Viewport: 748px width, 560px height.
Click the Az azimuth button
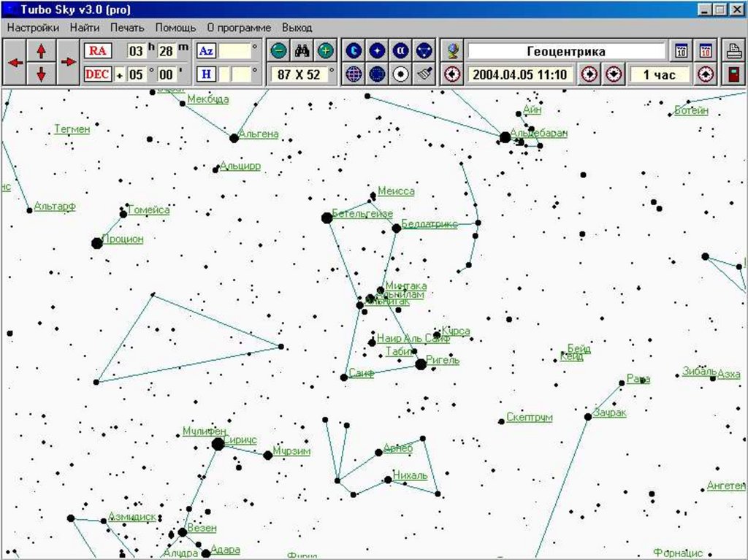pos(206,50)
